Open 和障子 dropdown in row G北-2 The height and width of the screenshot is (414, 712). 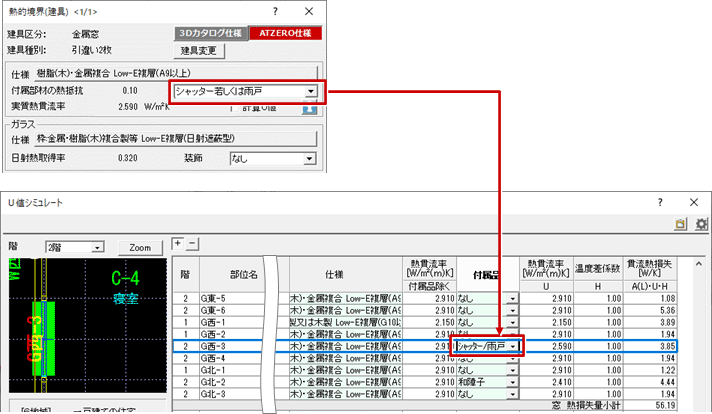click(x=513, y=382)
